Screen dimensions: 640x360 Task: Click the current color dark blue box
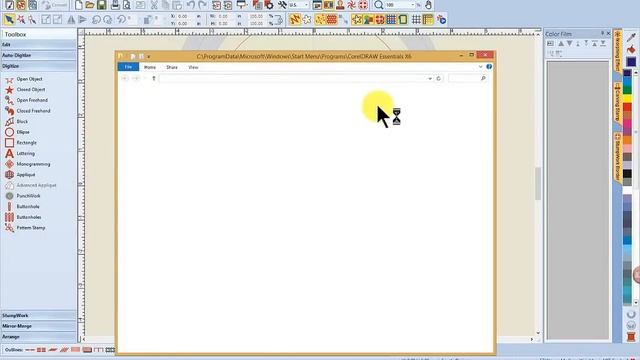point(631,62)
